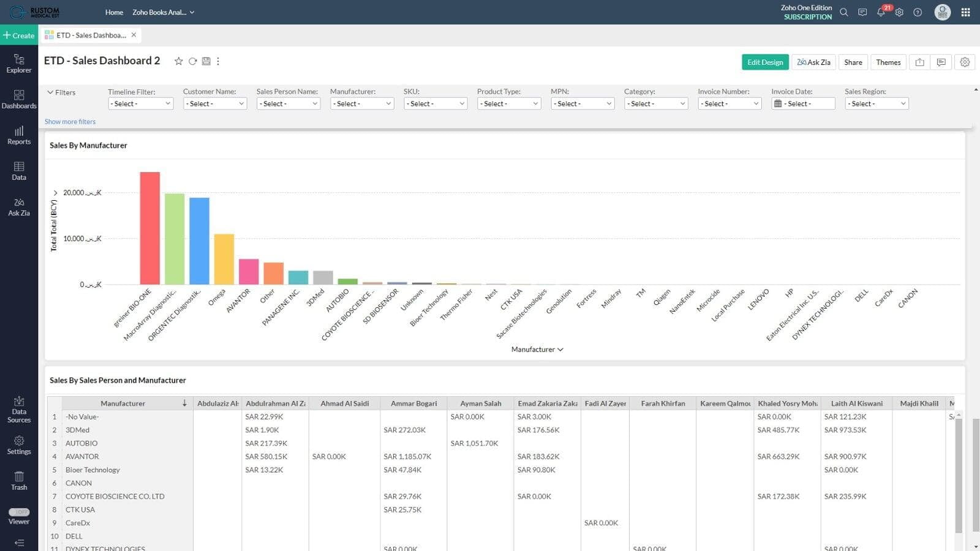Open the comments icon in dashboard toolbar
The image size is (980, 551).
(941, 62)
